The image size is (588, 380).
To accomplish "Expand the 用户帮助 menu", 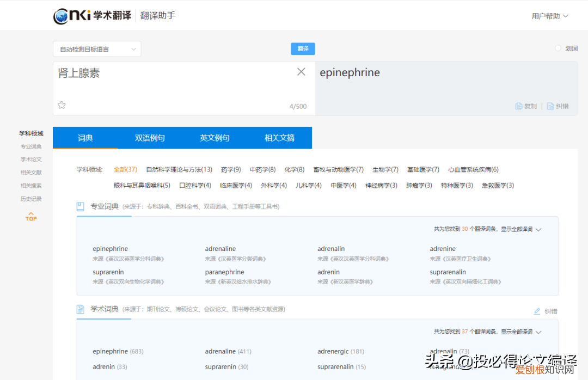I will pyautogui.click(x=549, y=15).
